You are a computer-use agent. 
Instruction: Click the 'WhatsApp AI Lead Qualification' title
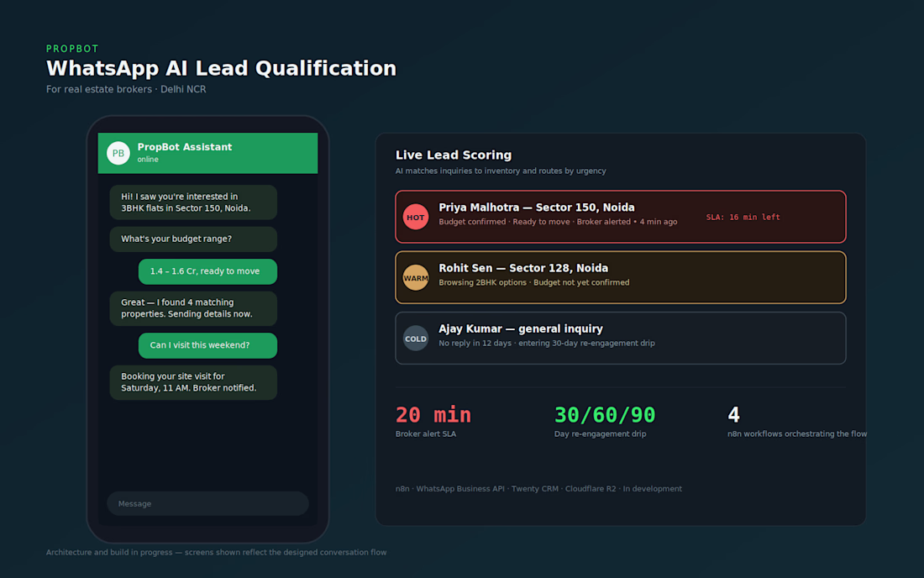point(222,68)
